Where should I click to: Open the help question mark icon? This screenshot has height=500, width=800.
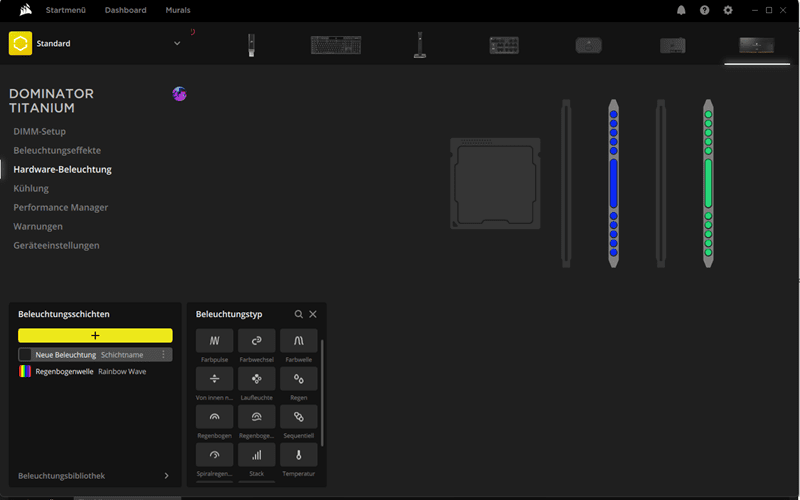705,10
